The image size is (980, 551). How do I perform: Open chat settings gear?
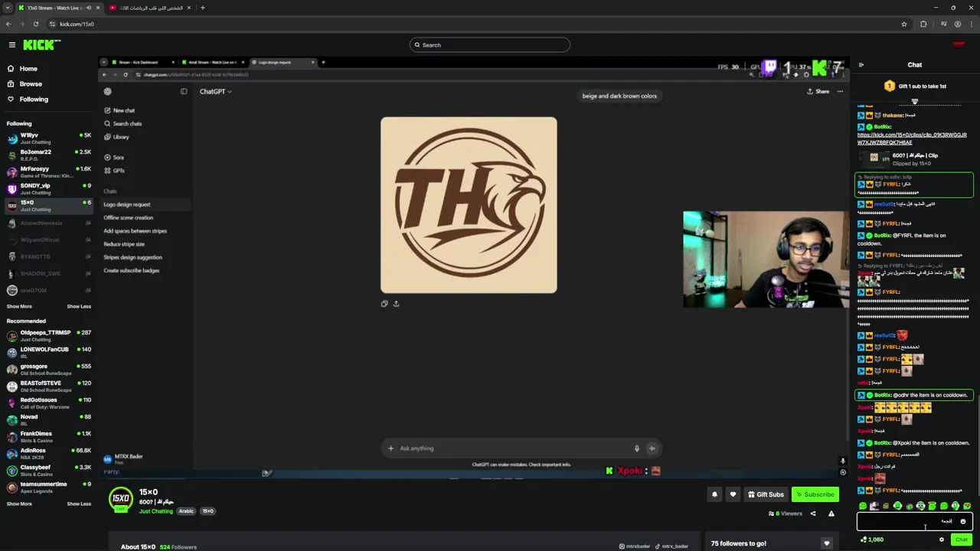(942, 540)
